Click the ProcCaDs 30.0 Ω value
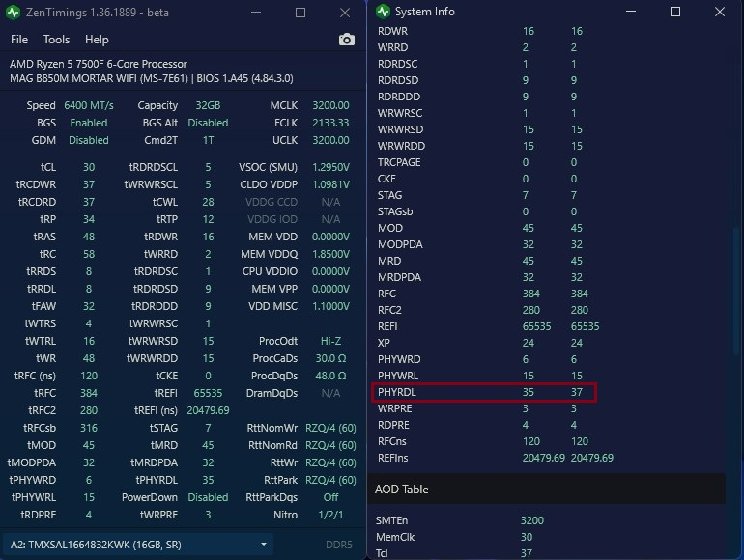Viewport: 744px width, 560px height. (x=330, y=358)
